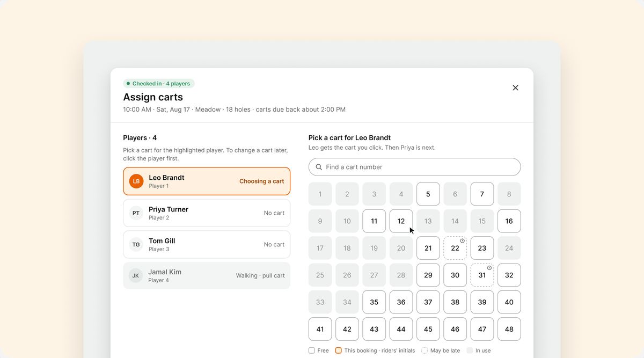Click the TG avatar for Tom Gill
Screen dimensions: 644x358
point(136,245)
